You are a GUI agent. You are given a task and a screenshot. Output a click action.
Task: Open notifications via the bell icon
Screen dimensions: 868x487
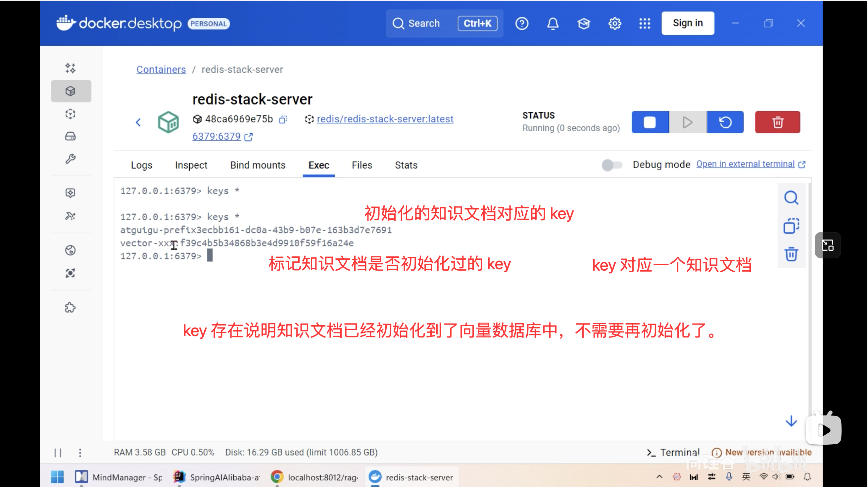(x=553, y=23)
